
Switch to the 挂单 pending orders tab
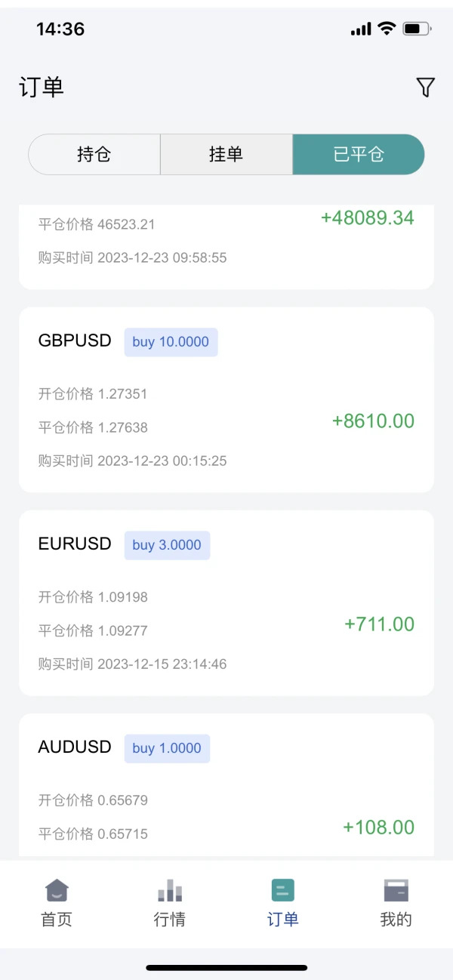point(226,155)
